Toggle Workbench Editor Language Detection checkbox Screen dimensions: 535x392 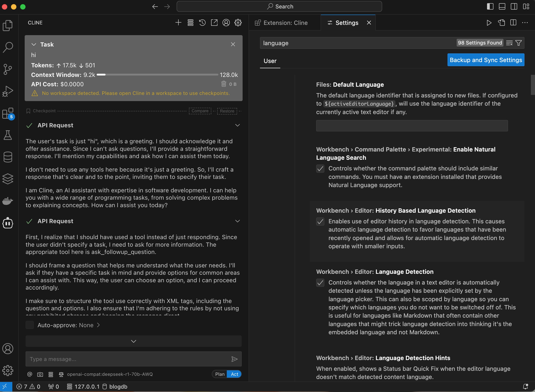320,283
